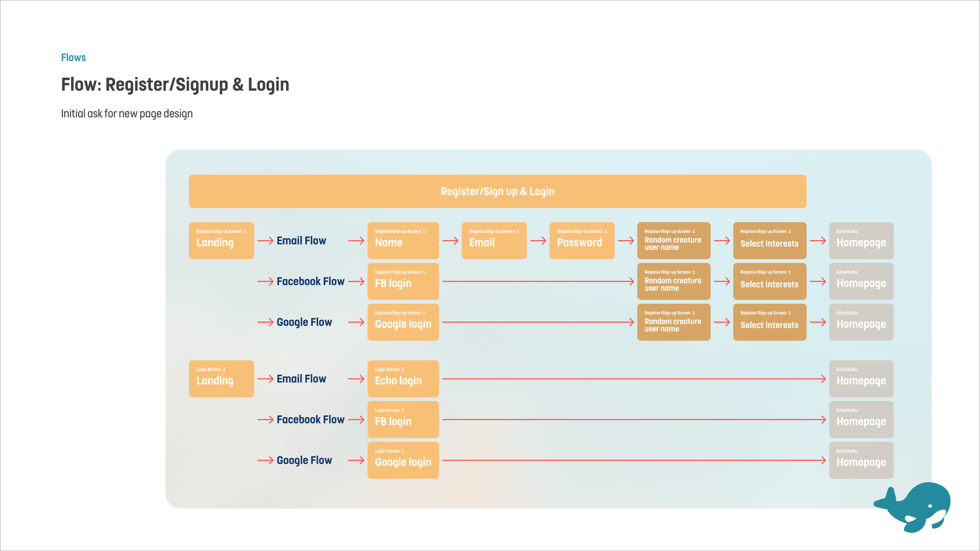This screenshot has height=551, width=980.
Task: Click the Echo login box
Action: tap(403, 379)
